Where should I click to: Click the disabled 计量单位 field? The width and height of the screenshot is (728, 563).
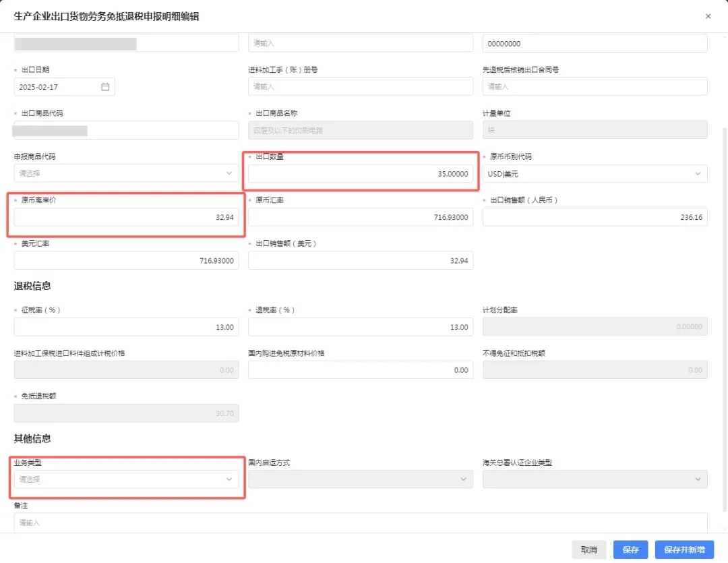pyautogui.click(x=595, y=130)
